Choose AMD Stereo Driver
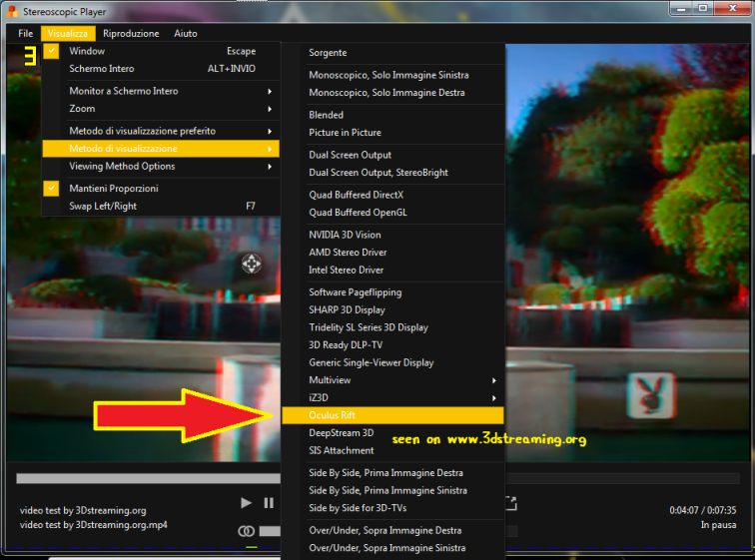The image size is (755, 560). [x=392, y=253]
